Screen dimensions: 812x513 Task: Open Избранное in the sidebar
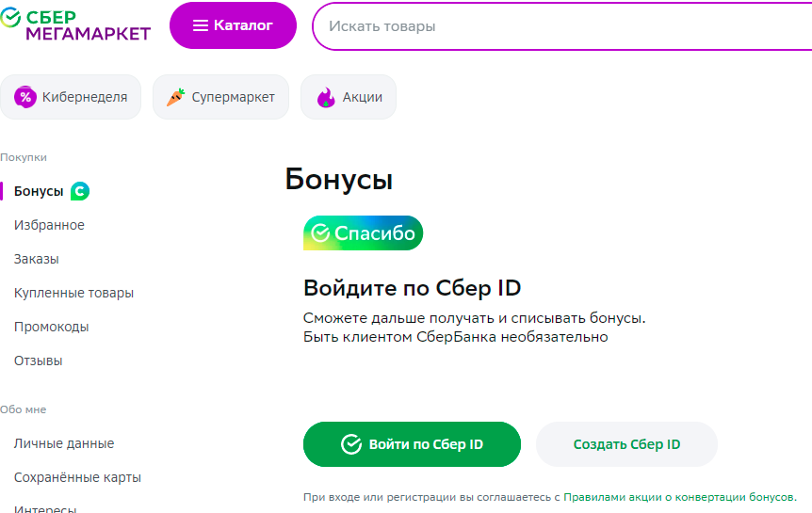pos(49,225)
